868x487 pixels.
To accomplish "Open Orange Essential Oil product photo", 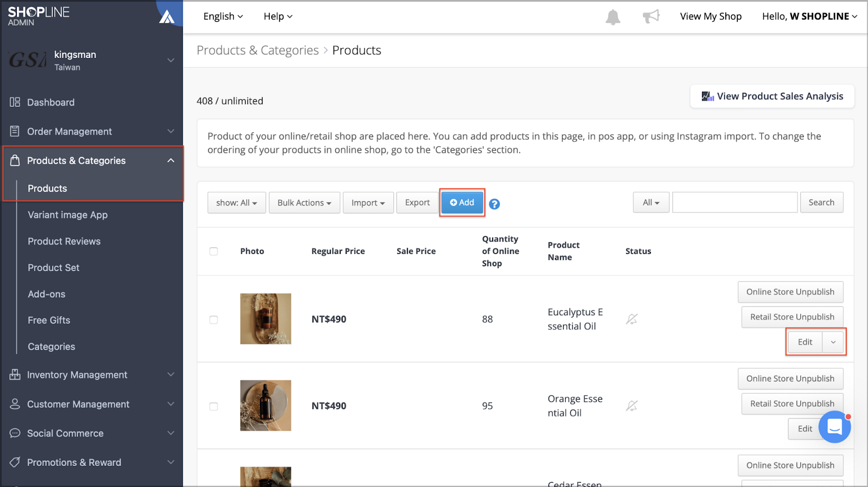I will click(266, 406).
